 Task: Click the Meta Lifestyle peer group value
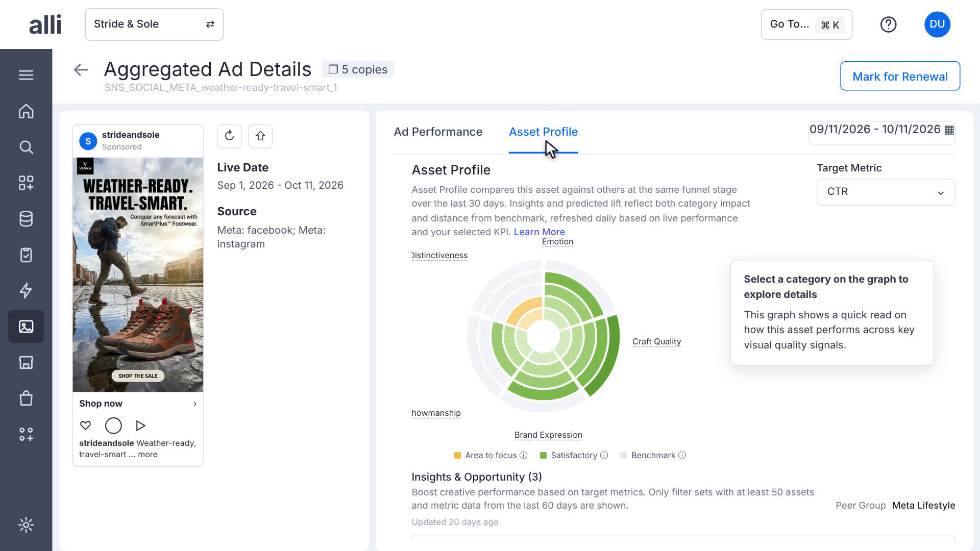(x=923, y=506)
